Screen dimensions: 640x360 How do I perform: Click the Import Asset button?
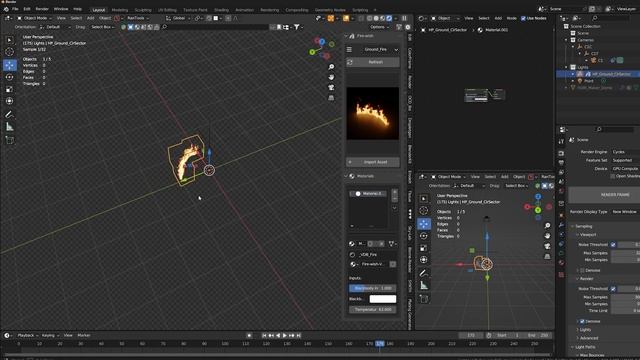click(373, 162)
